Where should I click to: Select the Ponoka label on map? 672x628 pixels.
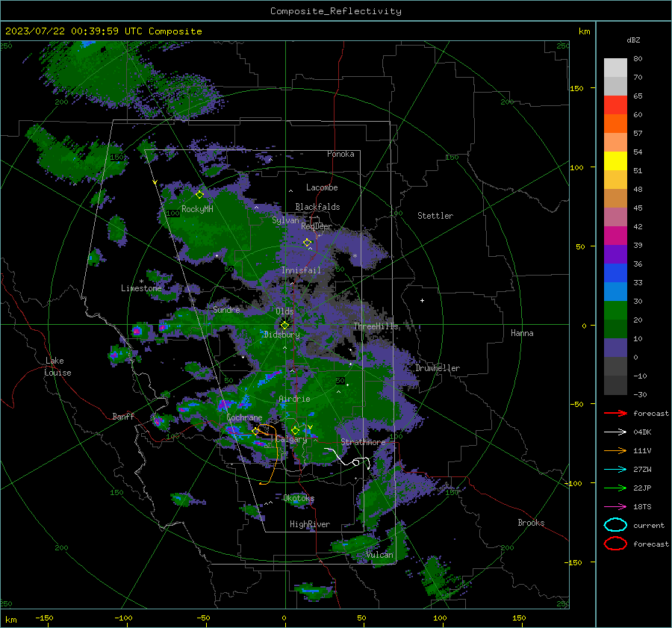click(340, 154)
